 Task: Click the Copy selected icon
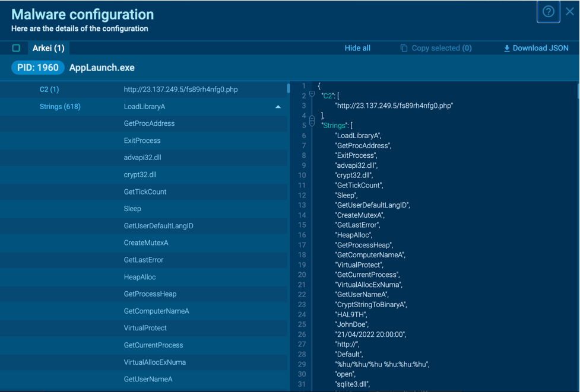tap(404, 48)
